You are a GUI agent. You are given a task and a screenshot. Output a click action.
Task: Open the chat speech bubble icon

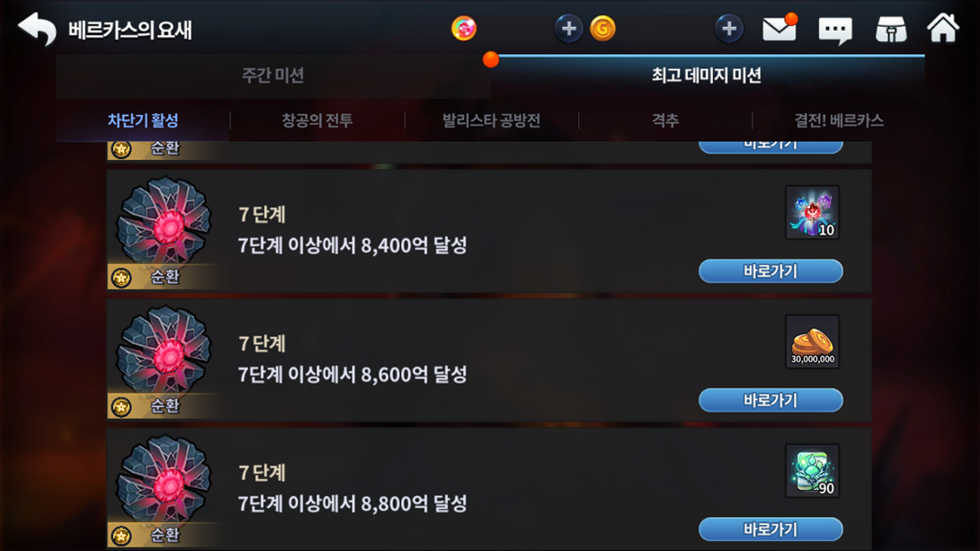pos(835,30)
